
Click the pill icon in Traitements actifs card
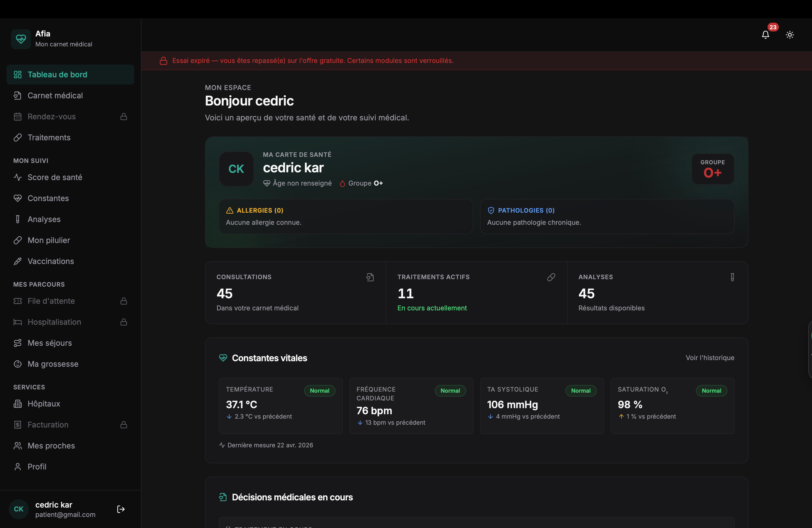551,277
